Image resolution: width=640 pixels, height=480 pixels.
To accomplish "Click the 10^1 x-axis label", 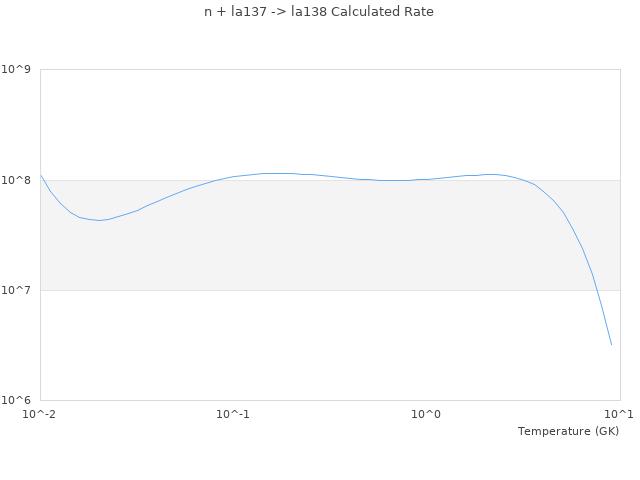I will point(620,415).
